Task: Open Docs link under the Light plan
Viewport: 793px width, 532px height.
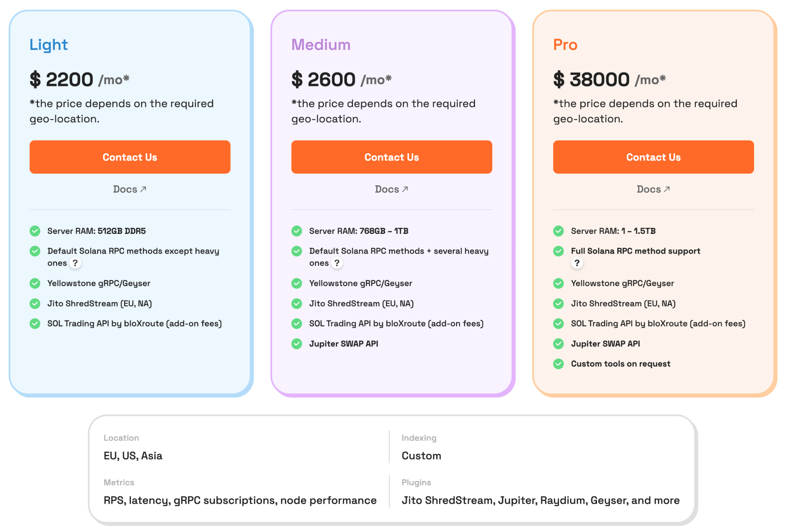Action: [x=130, y=189]
